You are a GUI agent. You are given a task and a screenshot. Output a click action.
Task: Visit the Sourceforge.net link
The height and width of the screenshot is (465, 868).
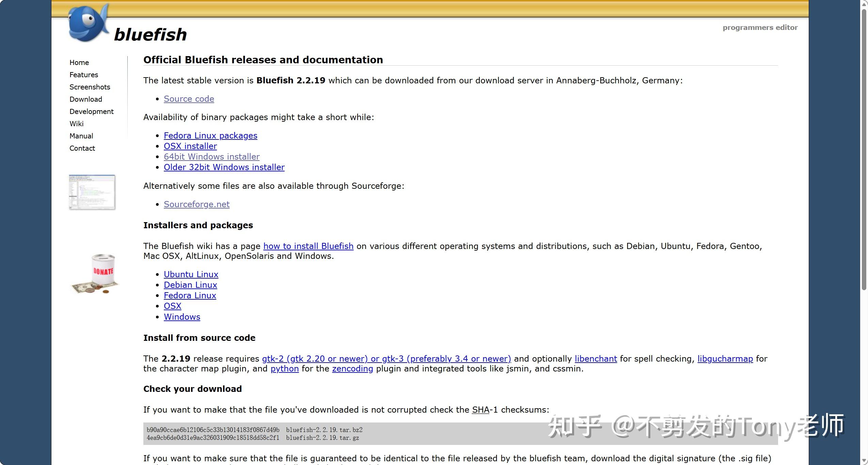pos(197,204)
